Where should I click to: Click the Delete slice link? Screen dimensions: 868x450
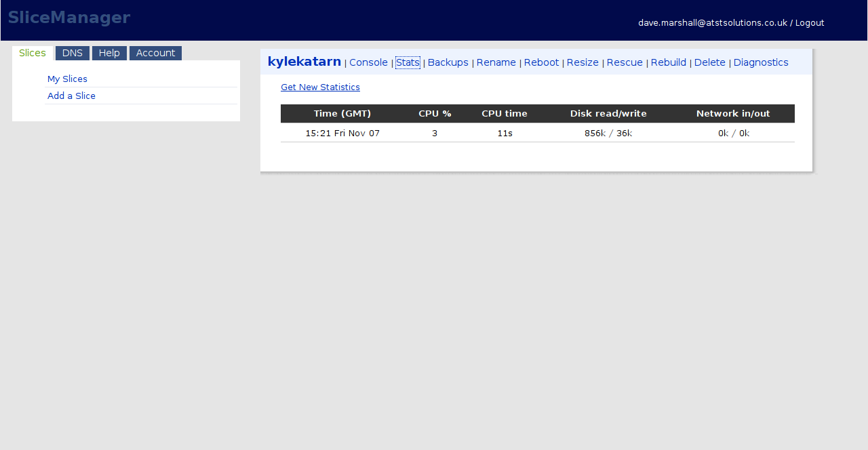point(709,62)
